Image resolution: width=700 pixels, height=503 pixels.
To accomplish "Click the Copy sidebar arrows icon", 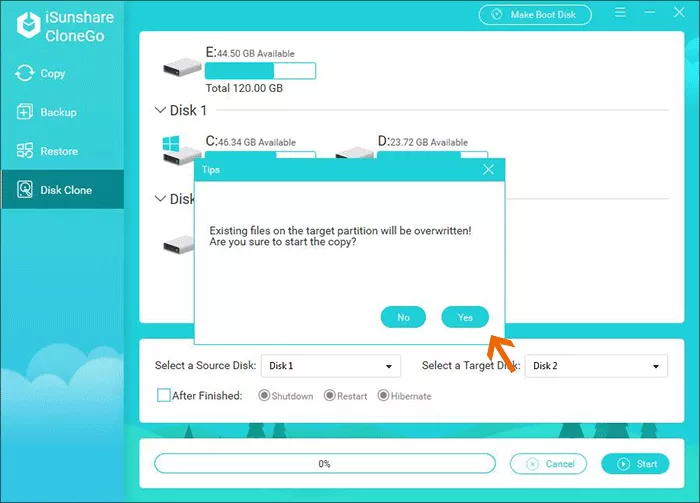I will [25, 73].
